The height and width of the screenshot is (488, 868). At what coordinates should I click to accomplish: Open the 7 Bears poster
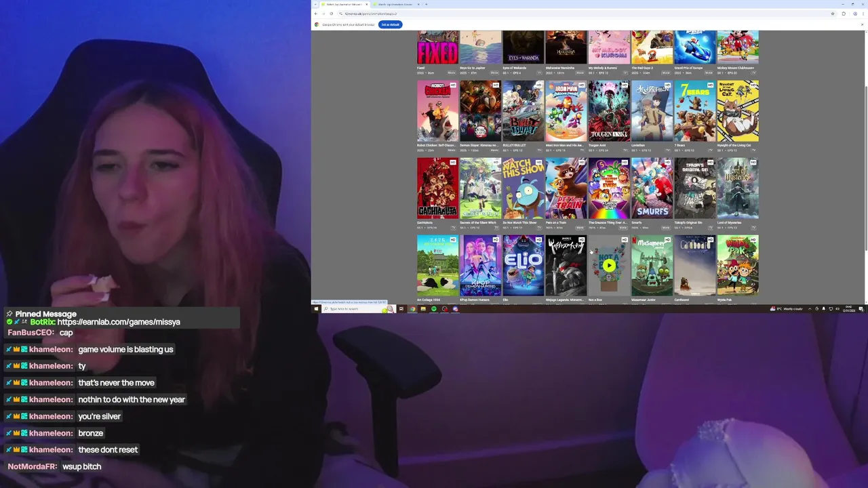pos(695,111)
